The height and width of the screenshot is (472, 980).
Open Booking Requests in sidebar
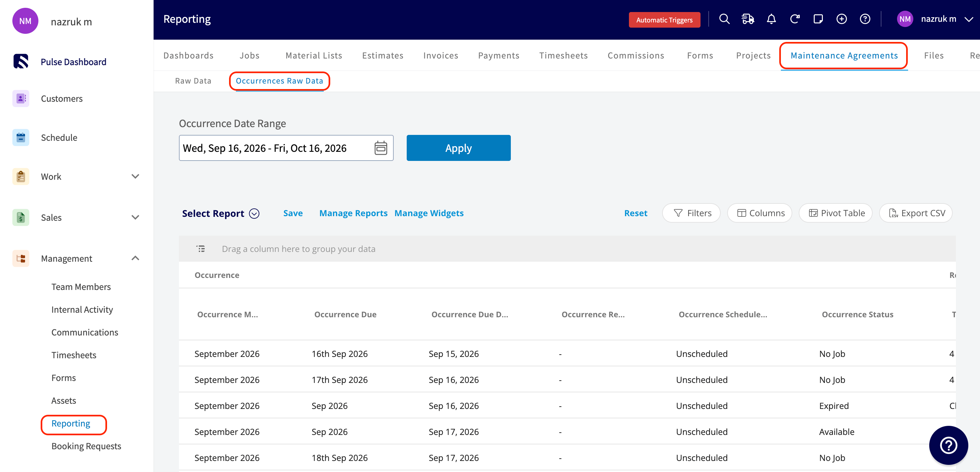click(86, 446)
